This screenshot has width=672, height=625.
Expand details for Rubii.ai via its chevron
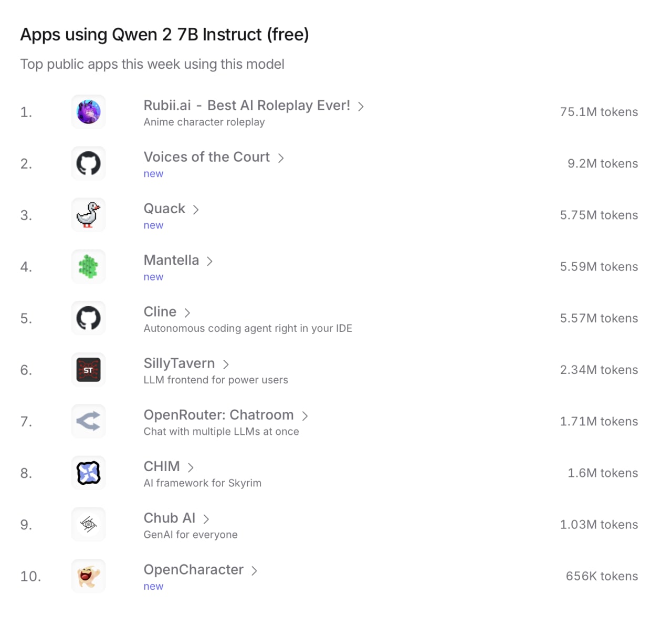tap(361, 106)
